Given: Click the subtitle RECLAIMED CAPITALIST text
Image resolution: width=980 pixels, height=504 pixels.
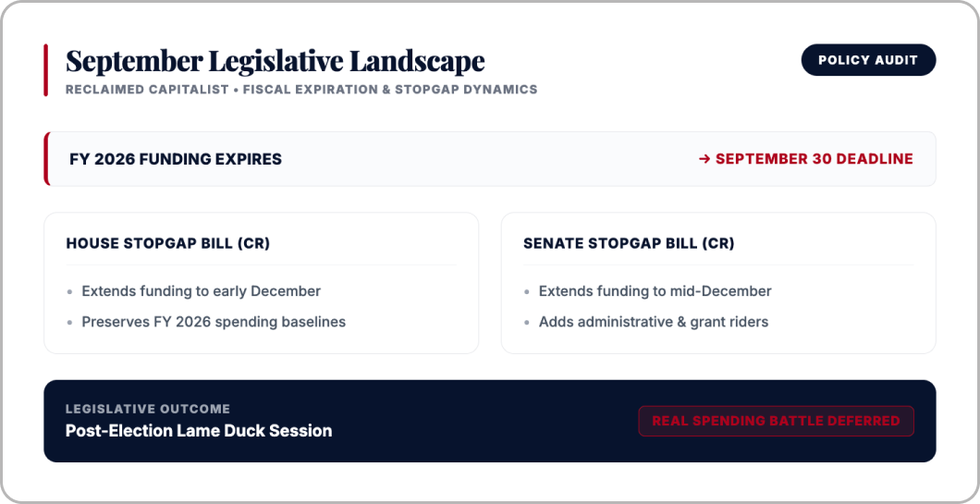Looking at the screenshot, I should tap(148, 90).
